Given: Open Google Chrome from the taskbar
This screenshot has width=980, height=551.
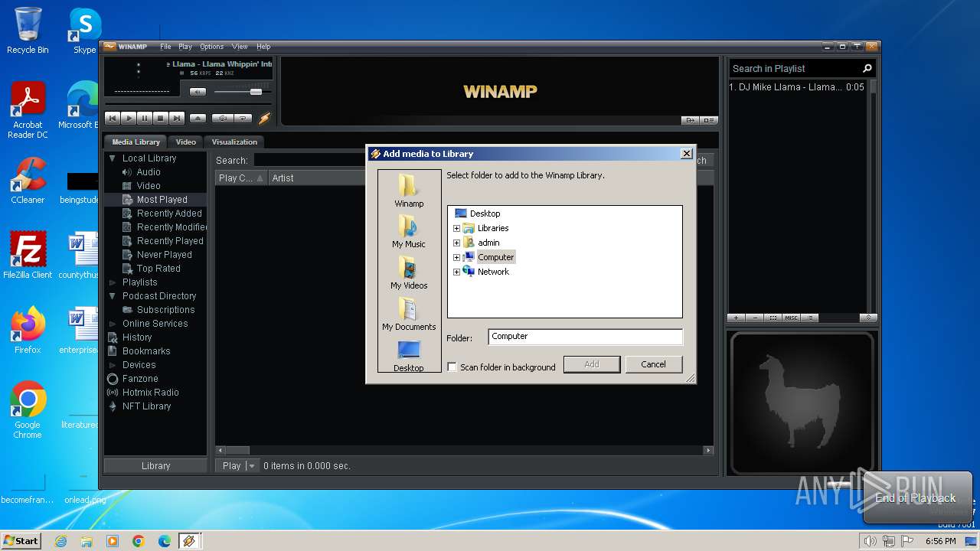Looking at the screenshot, I should (139, 541).
